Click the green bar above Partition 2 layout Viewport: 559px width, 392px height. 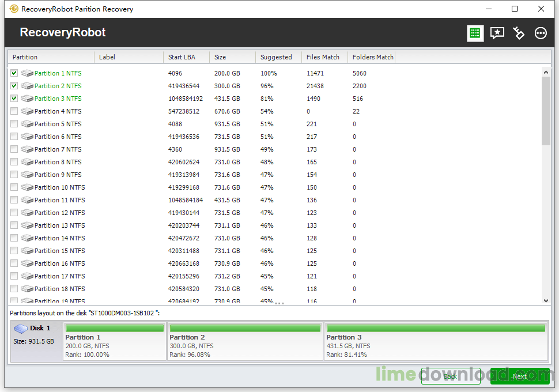pos(245,328)
